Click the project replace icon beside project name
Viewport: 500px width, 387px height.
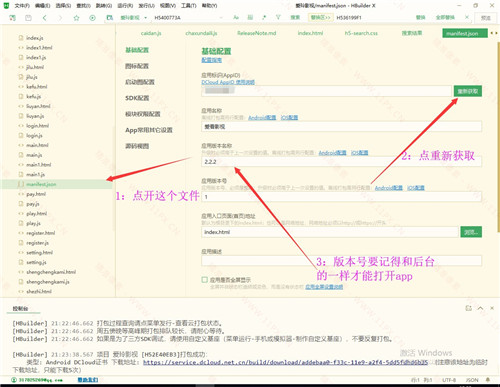(109, 18)
